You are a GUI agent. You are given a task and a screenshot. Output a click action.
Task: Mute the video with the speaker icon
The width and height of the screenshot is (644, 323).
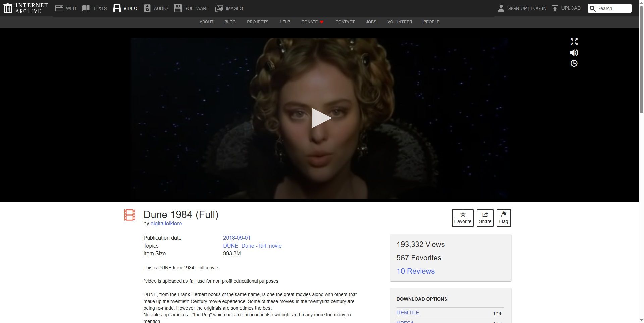[574, 53]
